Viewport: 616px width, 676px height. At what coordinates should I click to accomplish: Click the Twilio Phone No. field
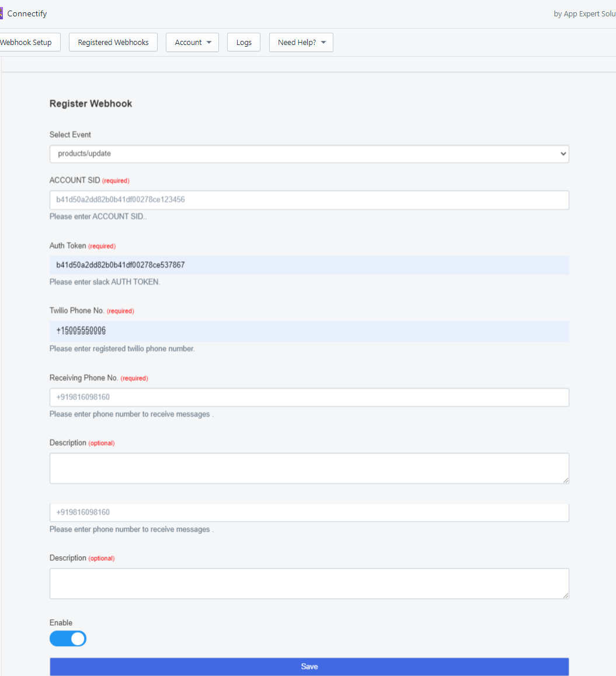(309, 331)
